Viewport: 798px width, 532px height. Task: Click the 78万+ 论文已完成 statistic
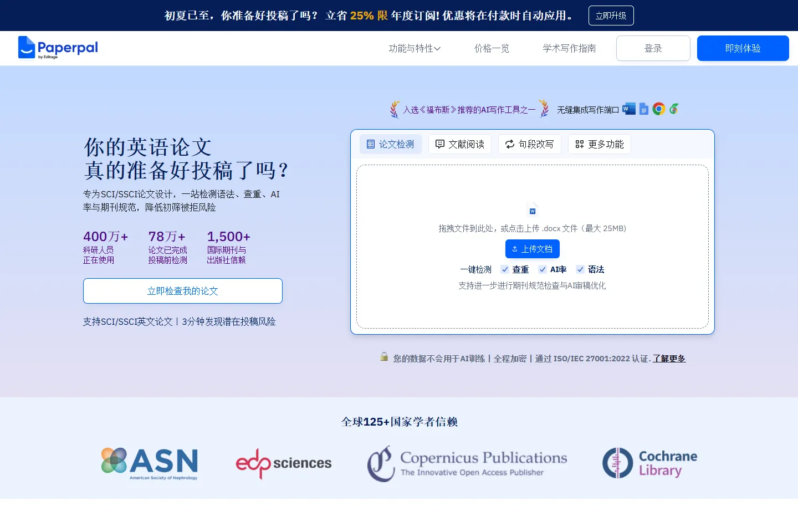pos(167,247)
